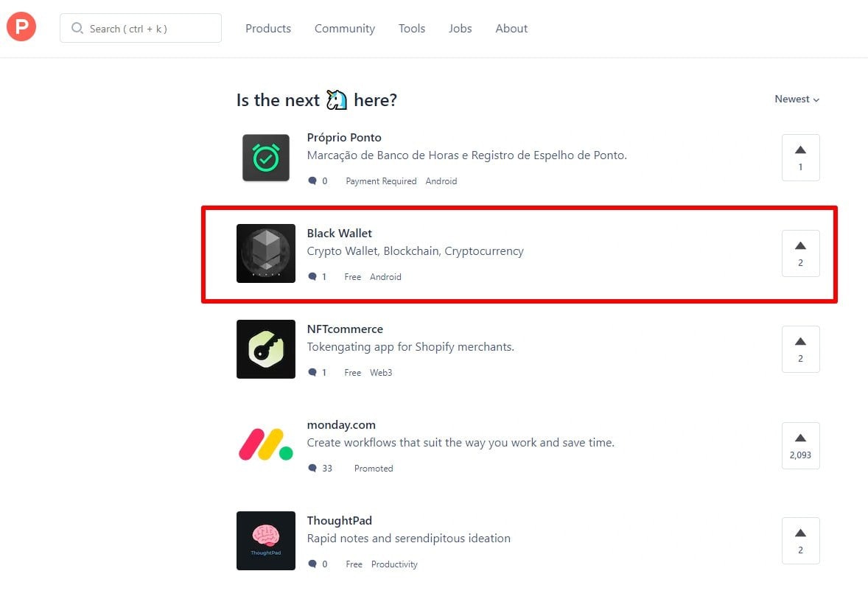
Task: Open the NFTcommerce key logo thumbnail
Action: (266, 349)
